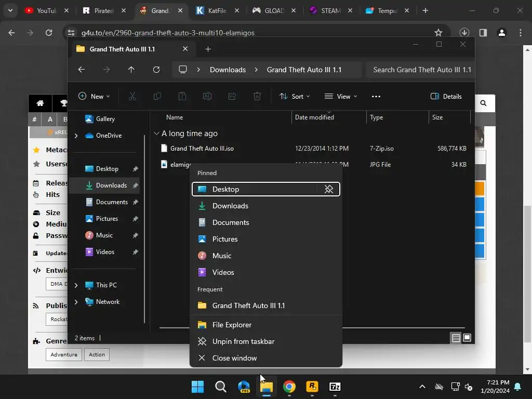
Task: Click the This PC monitor breadcrumb icon
Action: point(183,70)
